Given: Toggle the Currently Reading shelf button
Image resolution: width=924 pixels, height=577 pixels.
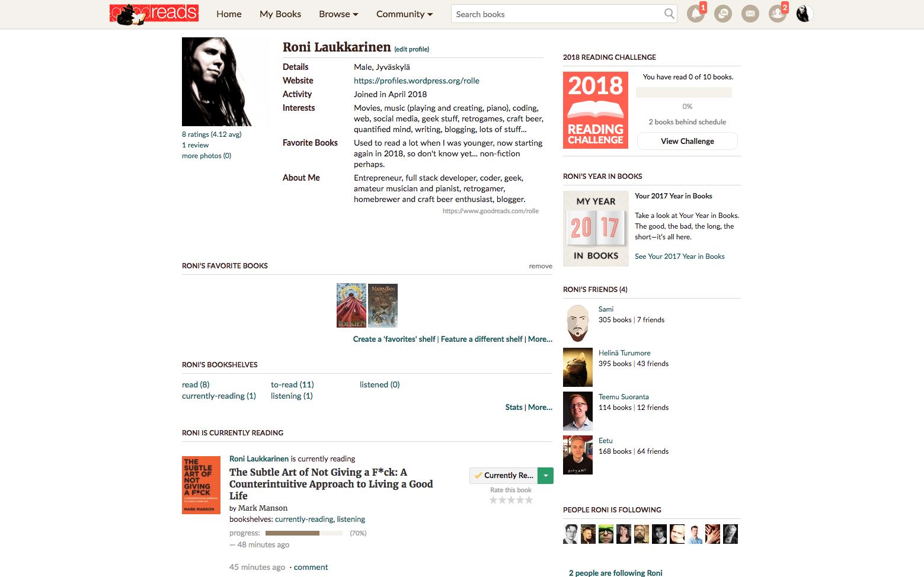Looking at the screenshot, I should pyautogui.click(x=504, y=476).
